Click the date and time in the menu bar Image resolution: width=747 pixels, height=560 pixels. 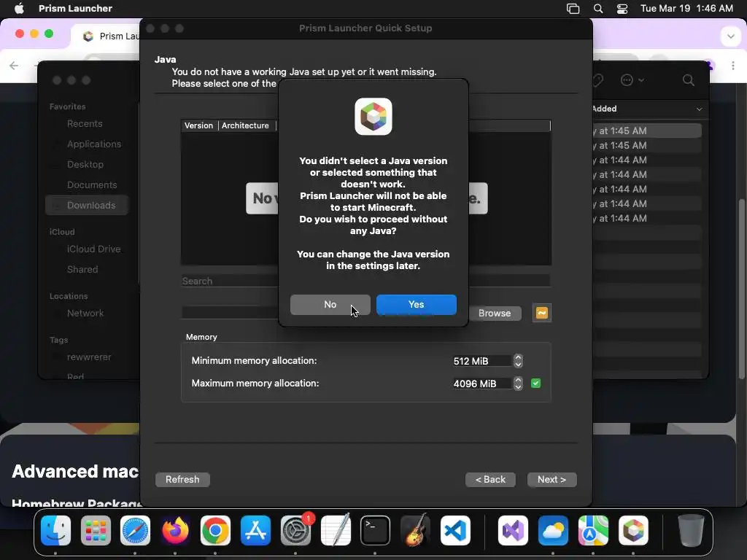686,8
